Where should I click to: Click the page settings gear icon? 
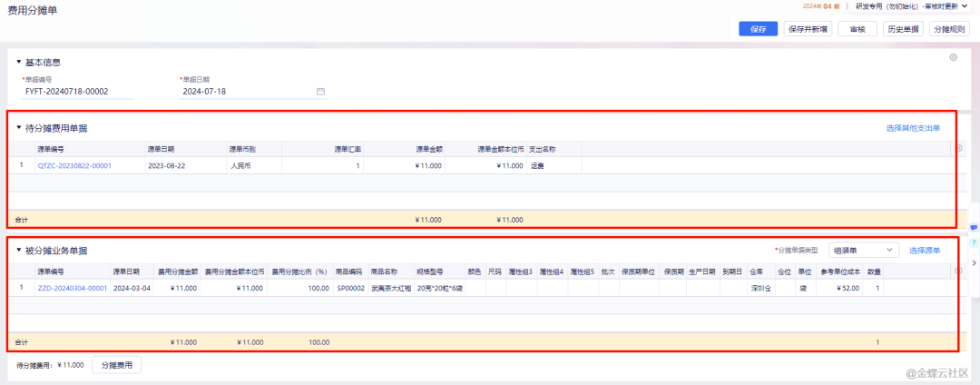click(953, 57)
